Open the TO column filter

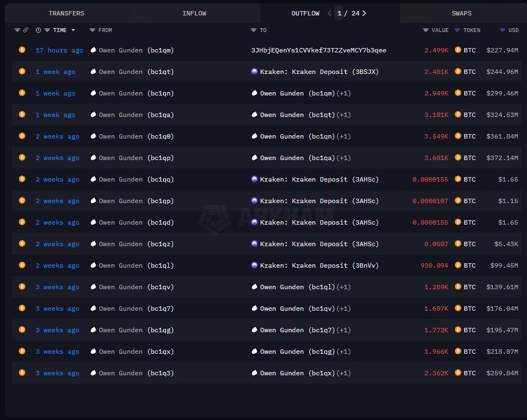click(253, 30)
